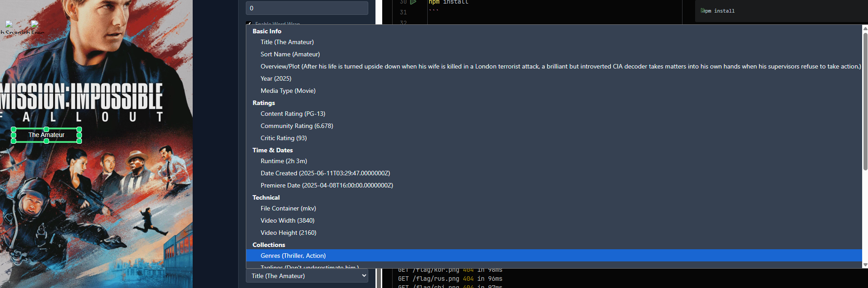Choose the Date Created option in the list

[x=554, y=173]
